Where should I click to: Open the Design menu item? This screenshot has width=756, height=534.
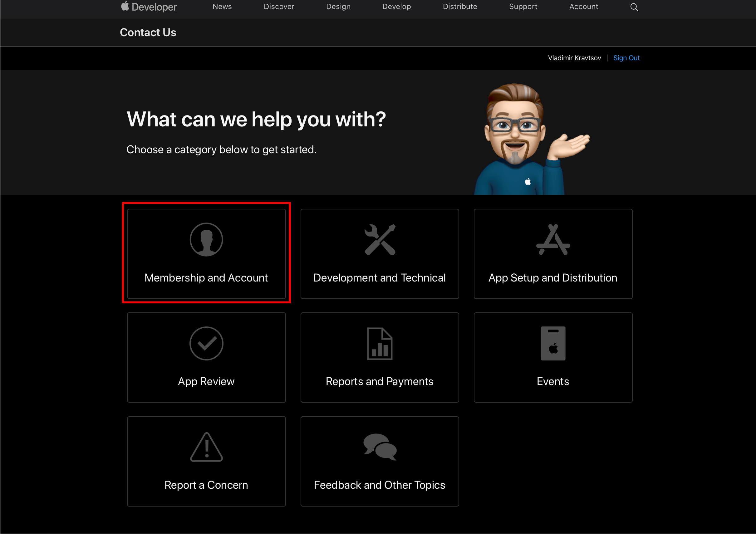point(338,7)
